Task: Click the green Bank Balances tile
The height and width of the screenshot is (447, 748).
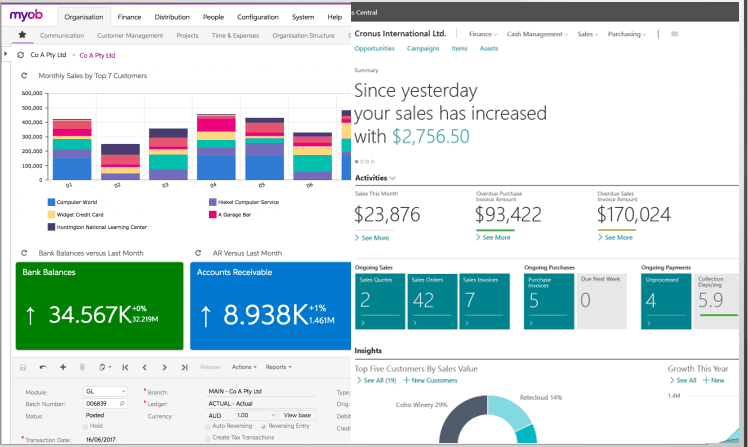Action: point(99,306)
